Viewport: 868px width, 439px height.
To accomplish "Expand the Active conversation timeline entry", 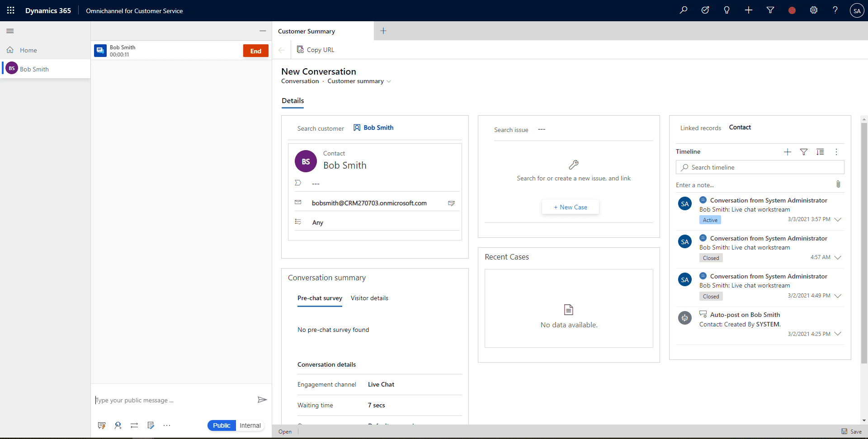I will 839,220.
